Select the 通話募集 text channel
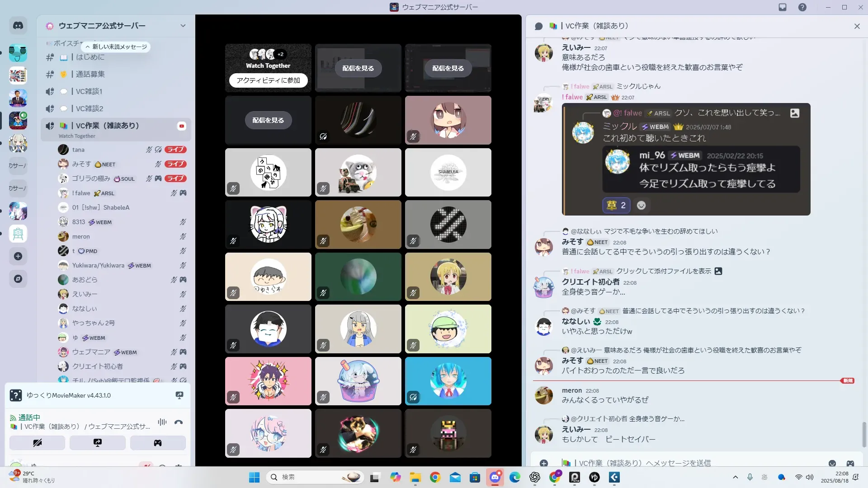This screenshot has height=488, width=868. tap(90, 74)
